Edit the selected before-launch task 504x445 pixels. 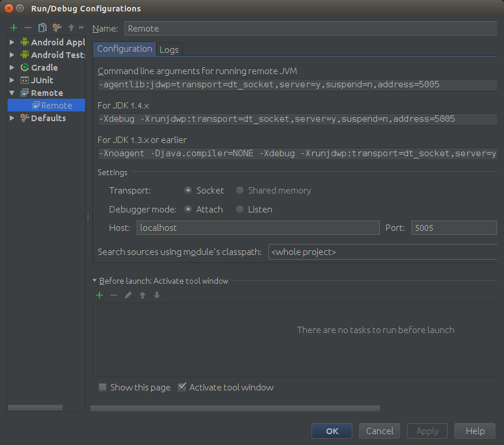coord(128,295)
